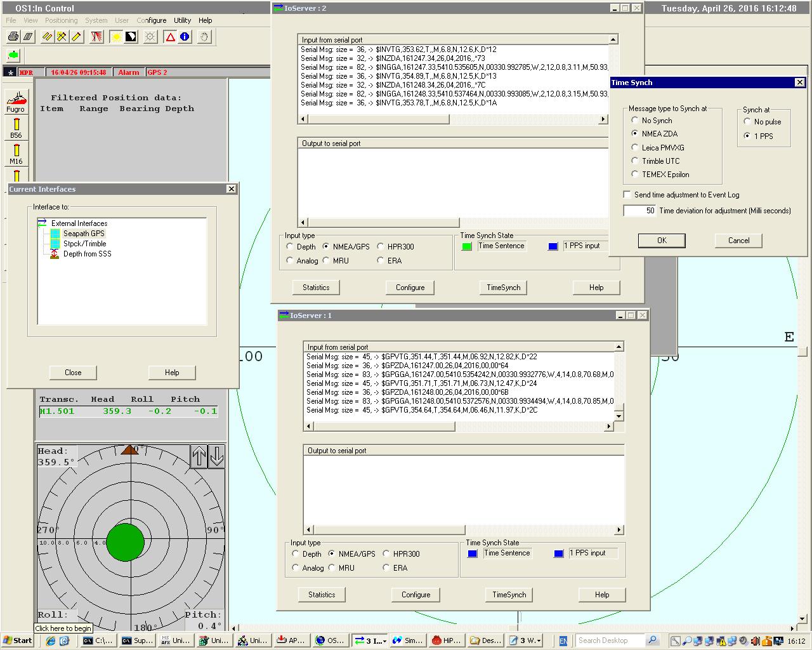Select Depth from SSS tree item
This screenshot has height=650, width=812.
point(87,254)
